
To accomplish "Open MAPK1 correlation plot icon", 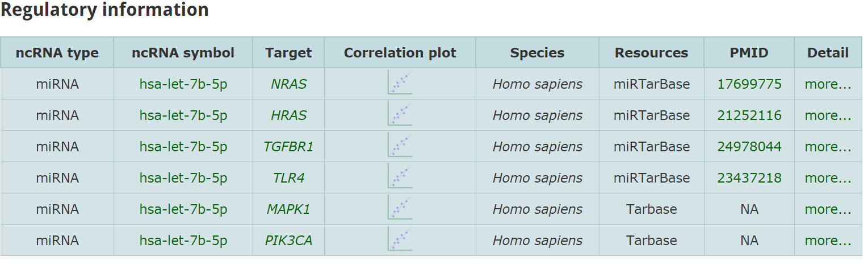I will point(400,208).
